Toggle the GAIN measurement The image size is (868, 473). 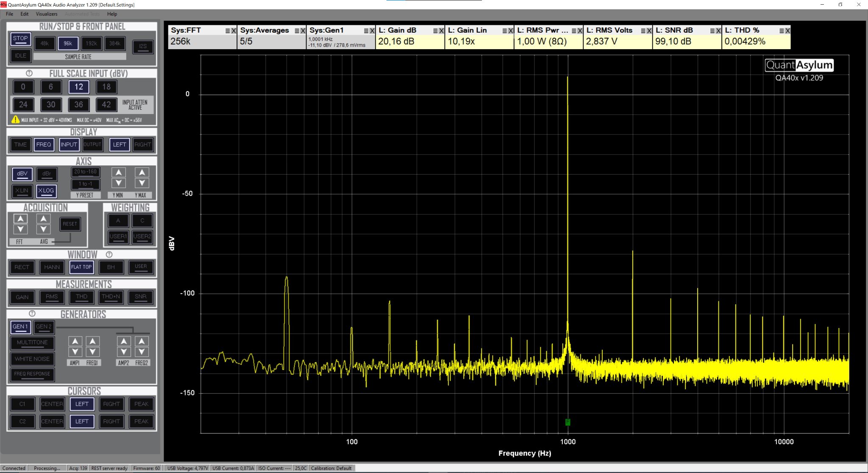22,297
